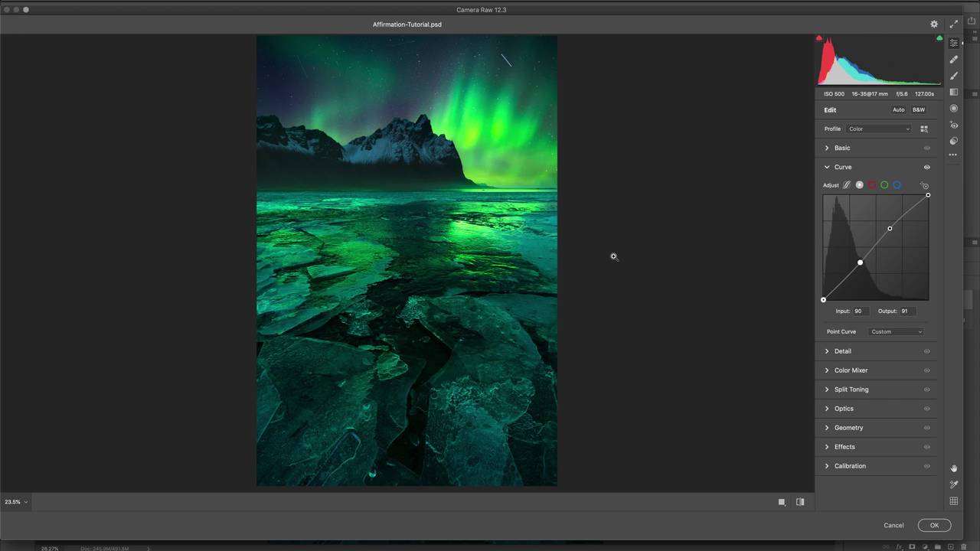Viewport: 980px width, 551px height.
Task: Open Camera Raw preferences gear
Action: (x=934, y=24)
